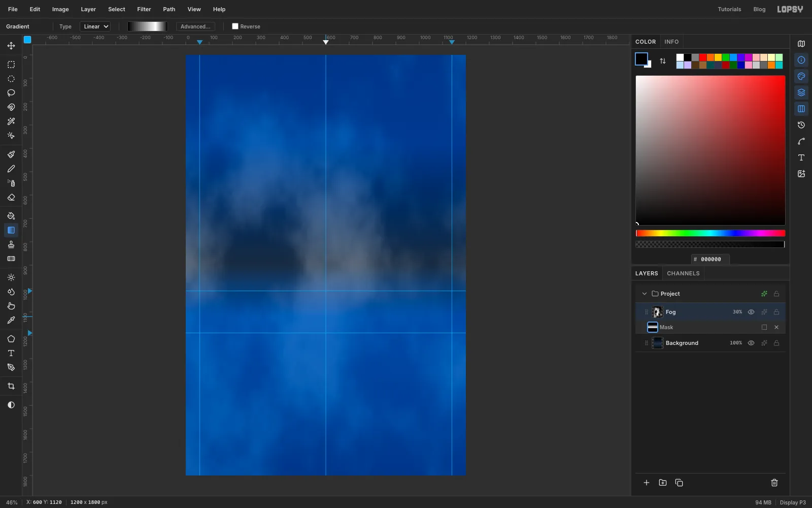Select the Paintbrush tool
Screen dimensions: 812x508
click(11, 154)
